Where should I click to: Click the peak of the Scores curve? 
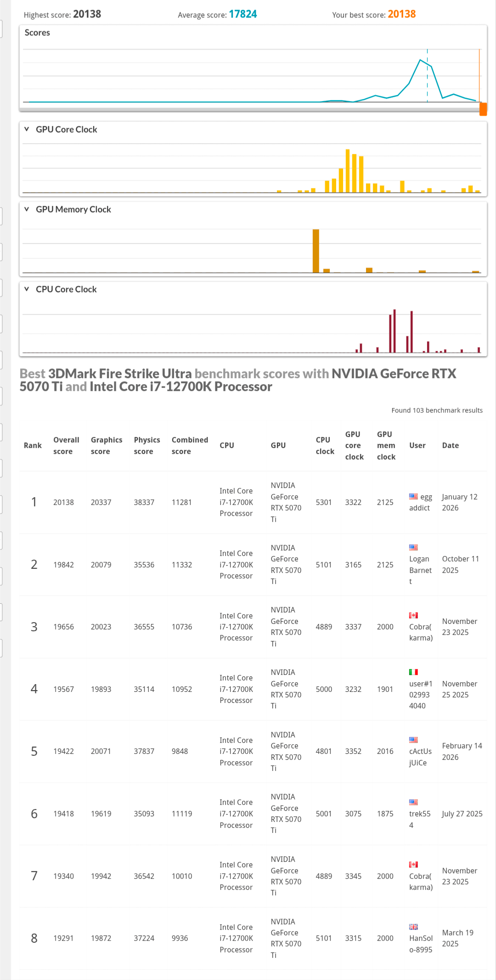pos(420,60)
